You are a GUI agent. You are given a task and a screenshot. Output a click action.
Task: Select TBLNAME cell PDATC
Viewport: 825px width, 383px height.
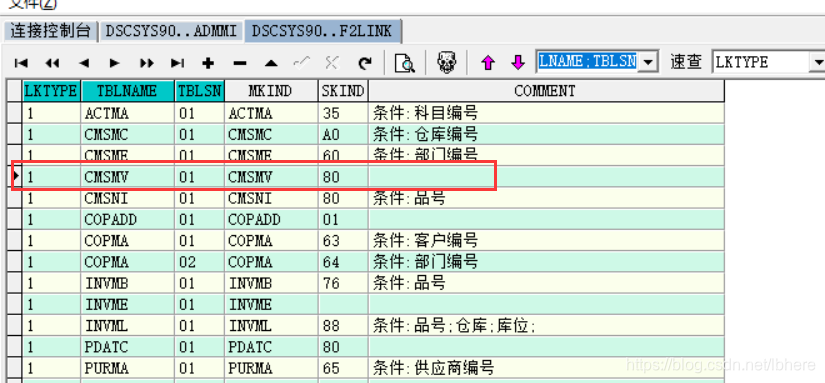[x=127, y=347]
